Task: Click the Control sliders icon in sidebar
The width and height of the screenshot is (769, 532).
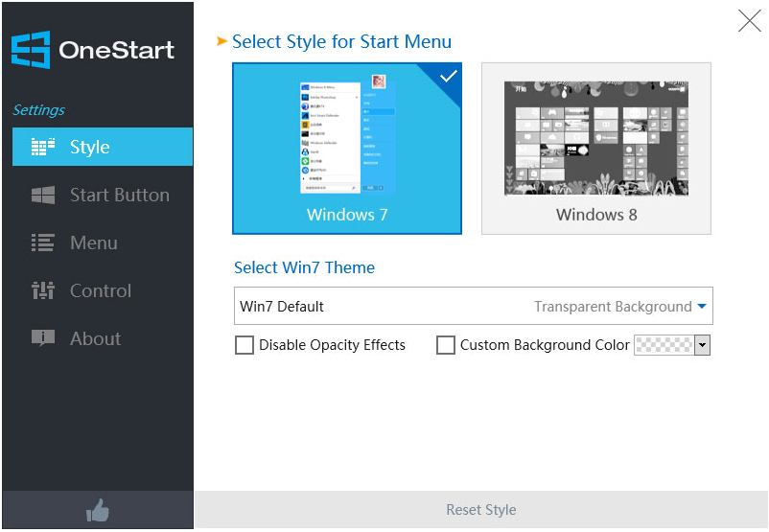Action: pos(43,291)
